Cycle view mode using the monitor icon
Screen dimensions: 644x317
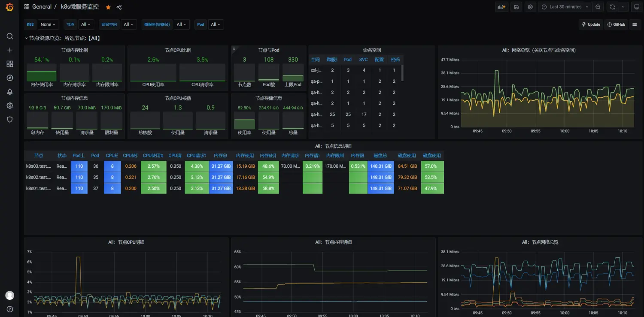point(637,7)
